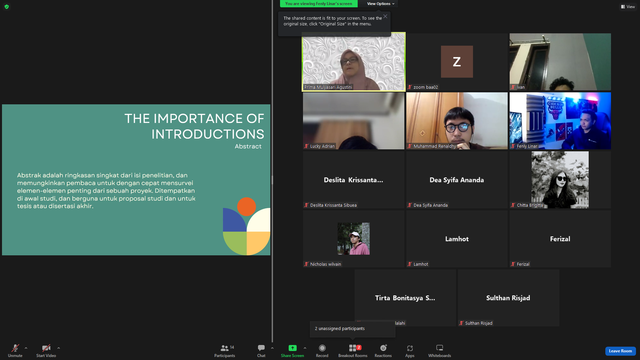Select the Lamhot participant tile
This screenshot has height=360, width=640.
[457, 239]
